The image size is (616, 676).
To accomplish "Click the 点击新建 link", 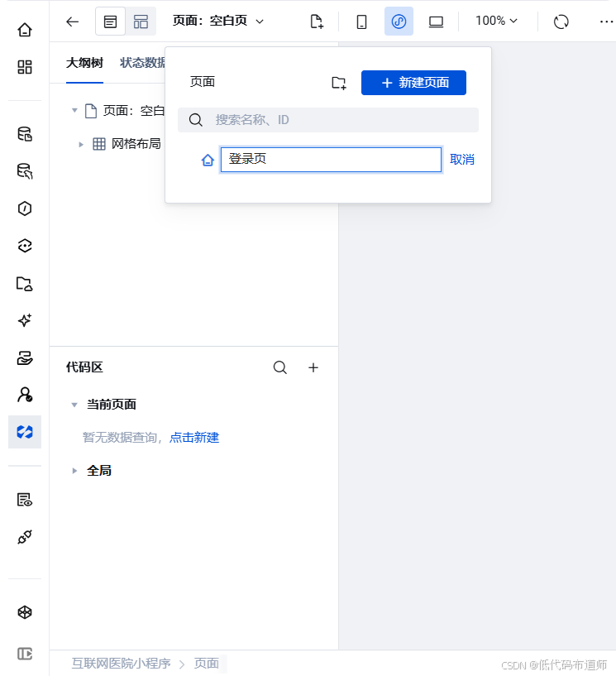I will (194, 438).
